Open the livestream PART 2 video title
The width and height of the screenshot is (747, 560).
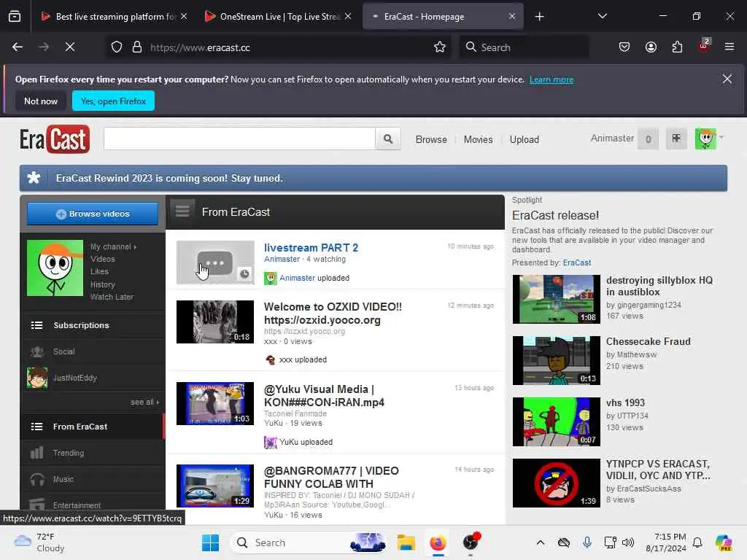click(x=311, y=248)
